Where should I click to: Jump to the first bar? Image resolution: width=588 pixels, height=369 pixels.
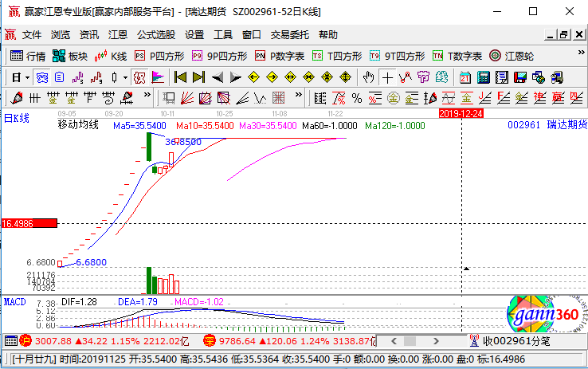[180, 77]
